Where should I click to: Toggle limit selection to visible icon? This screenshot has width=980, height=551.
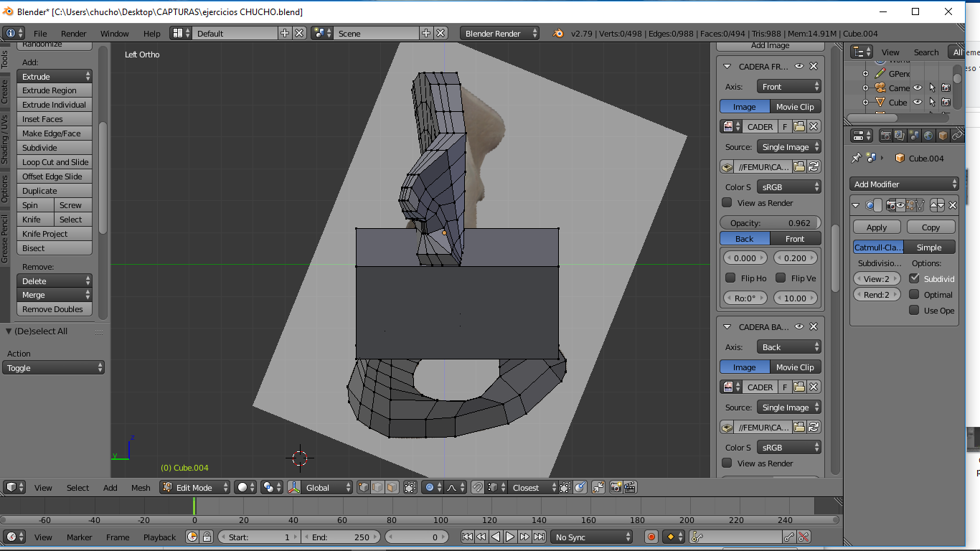pyautogui.click(x=410, y=487)
